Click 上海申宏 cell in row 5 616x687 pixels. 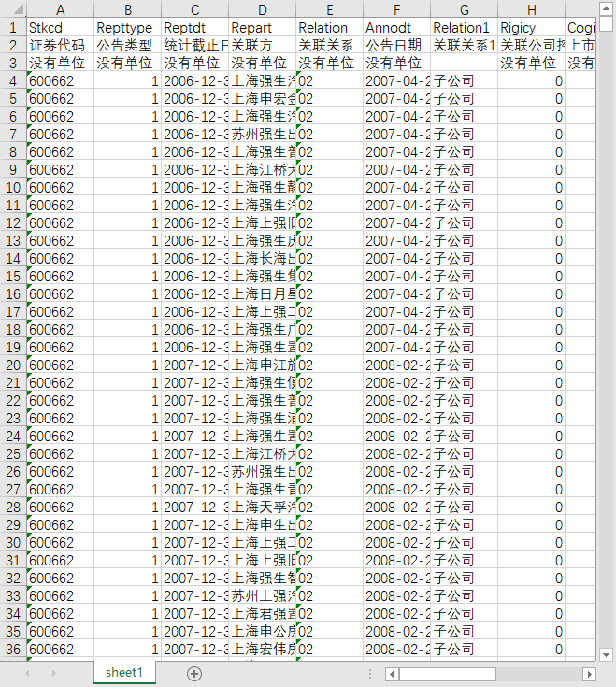pyautogui.click(x=262, y=98)
